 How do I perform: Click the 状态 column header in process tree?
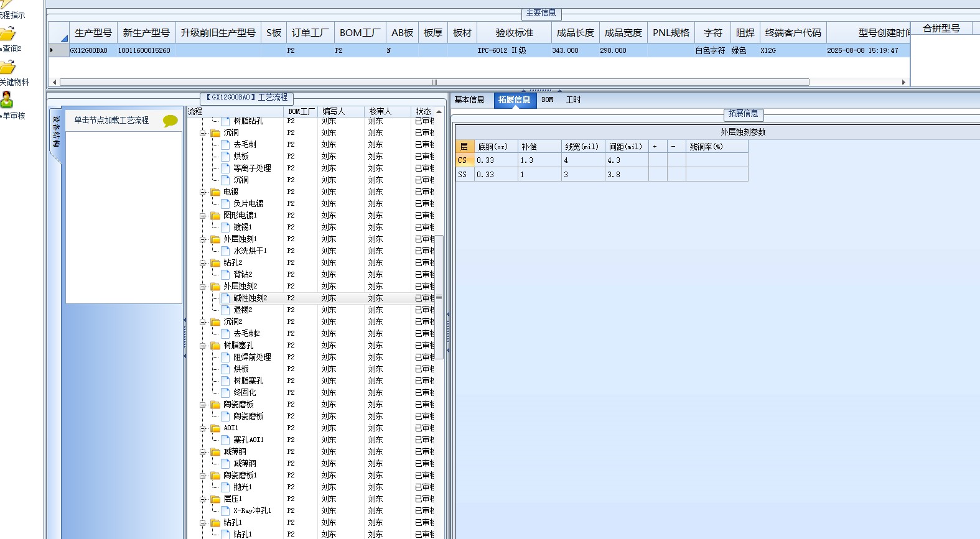pos(424,111)
